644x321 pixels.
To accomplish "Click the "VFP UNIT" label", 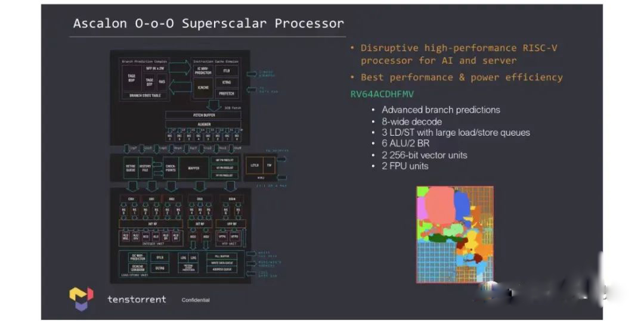I will 228,244.
